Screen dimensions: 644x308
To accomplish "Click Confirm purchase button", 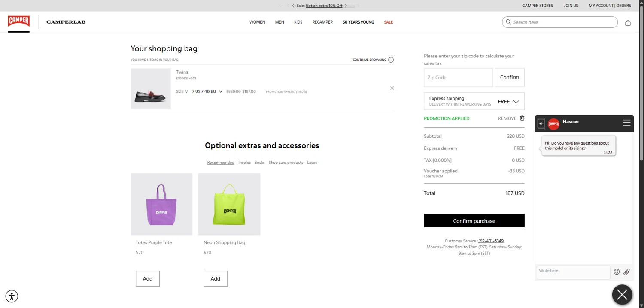I will coord(474,220).
